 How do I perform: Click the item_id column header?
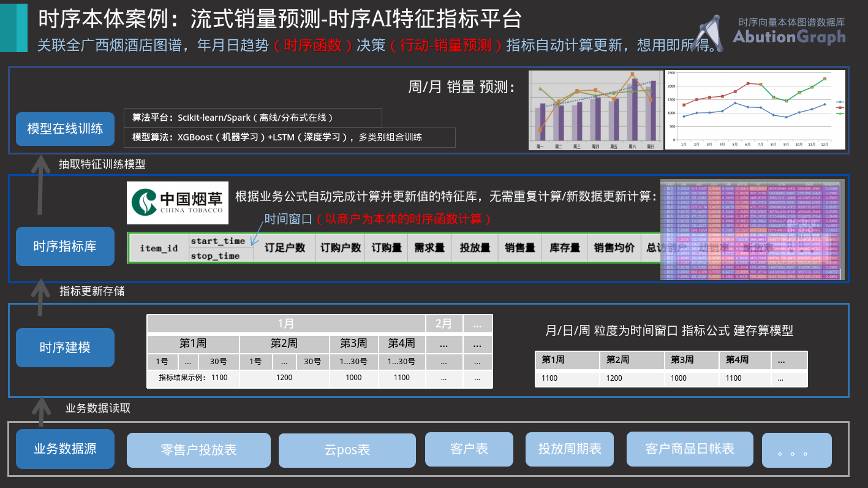coord(159,248)
